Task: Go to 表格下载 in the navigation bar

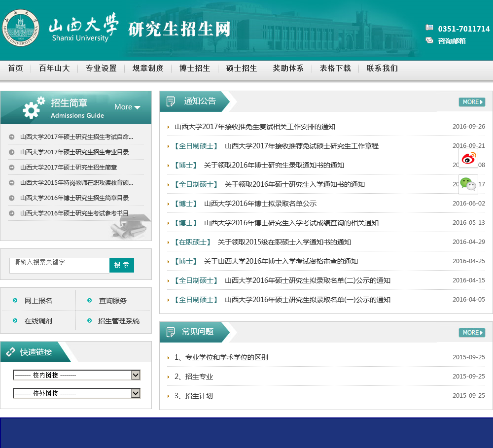Action: [x=335, y=69]
